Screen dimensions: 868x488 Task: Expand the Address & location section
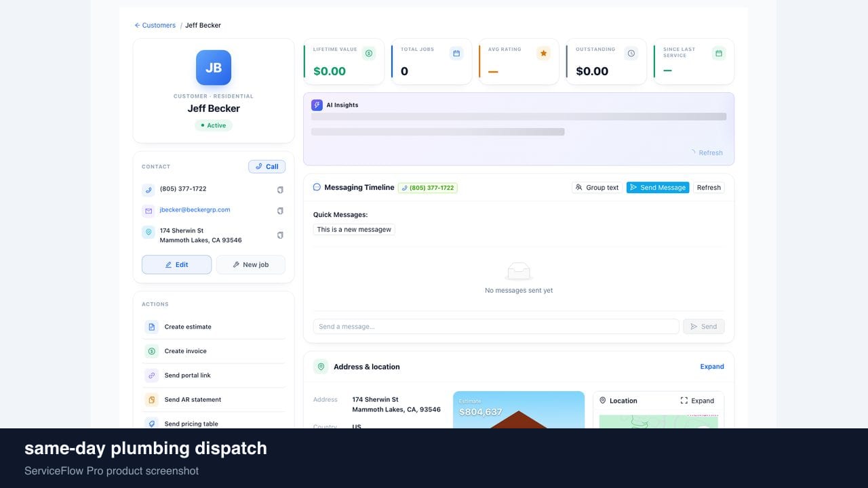coord(712,367)
